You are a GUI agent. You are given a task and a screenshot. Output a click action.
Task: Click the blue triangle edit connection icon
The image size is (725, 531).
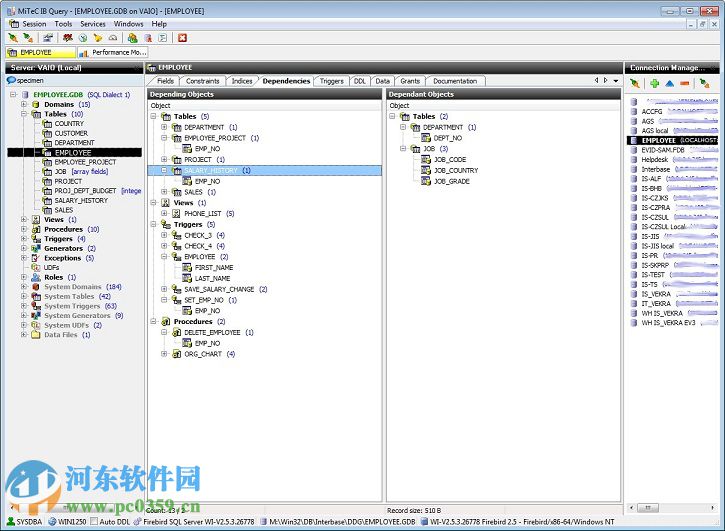pyautogui.click(x=670, y=84)
